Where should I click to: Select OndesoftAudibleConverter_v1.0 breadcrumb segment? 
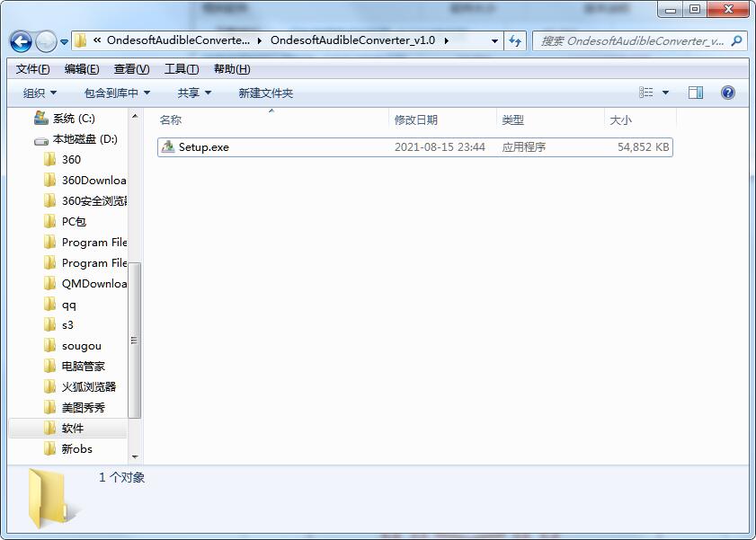[x=352, y=40]
